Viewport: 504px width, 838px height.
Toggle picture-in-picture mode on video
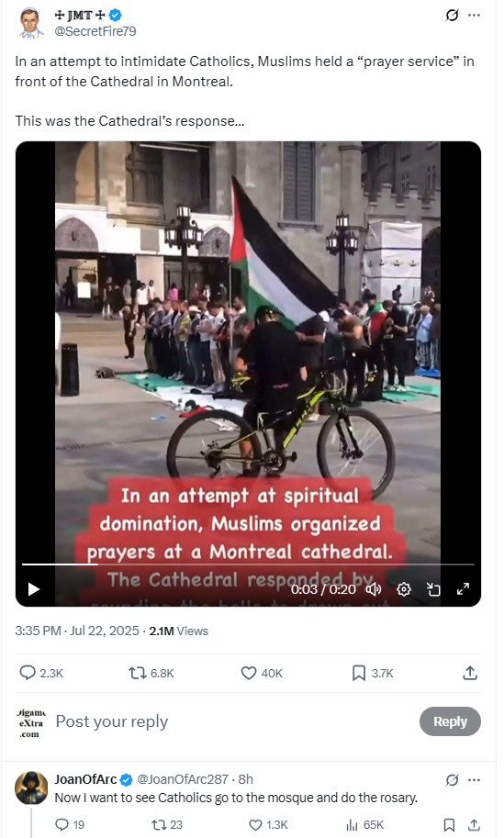click(433, 589)
